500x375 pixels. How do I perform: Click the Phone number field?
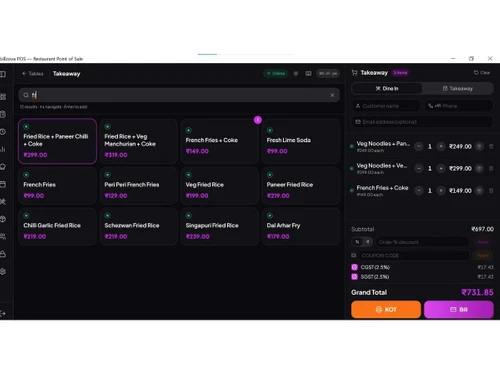[459, 106]
